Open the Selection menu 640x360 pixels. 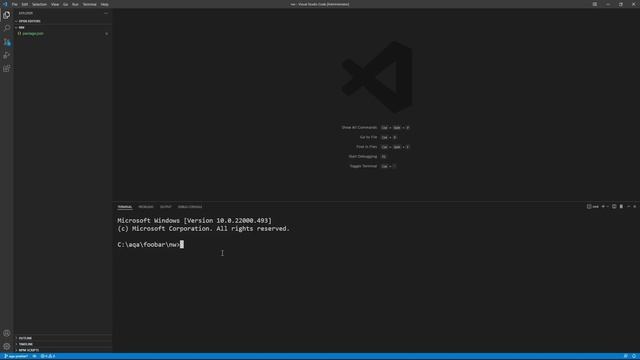39,4
